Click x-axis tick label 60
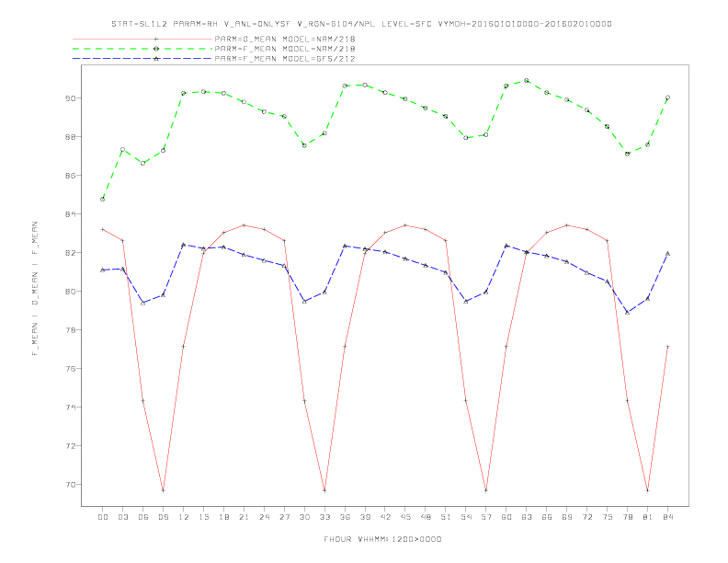The width and height of the screenshot is (728, 563). coord(506,517)
